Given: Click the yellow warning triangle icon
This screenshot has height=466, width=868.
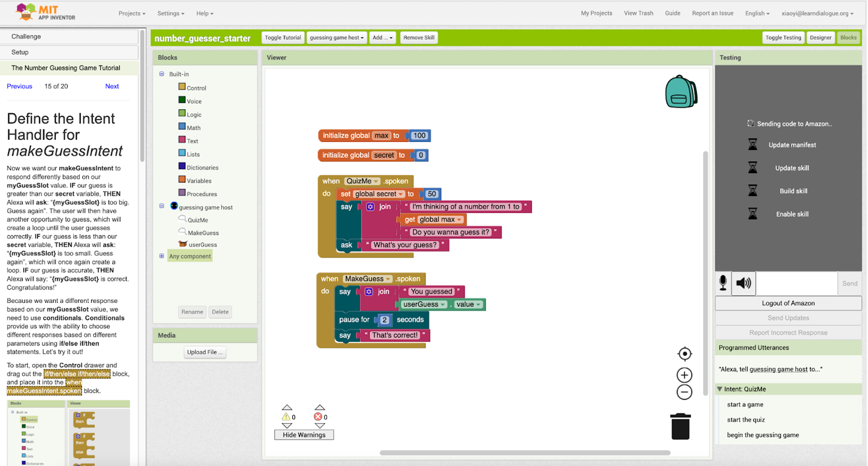Looking at the screenshot, I should coord(286,416).
